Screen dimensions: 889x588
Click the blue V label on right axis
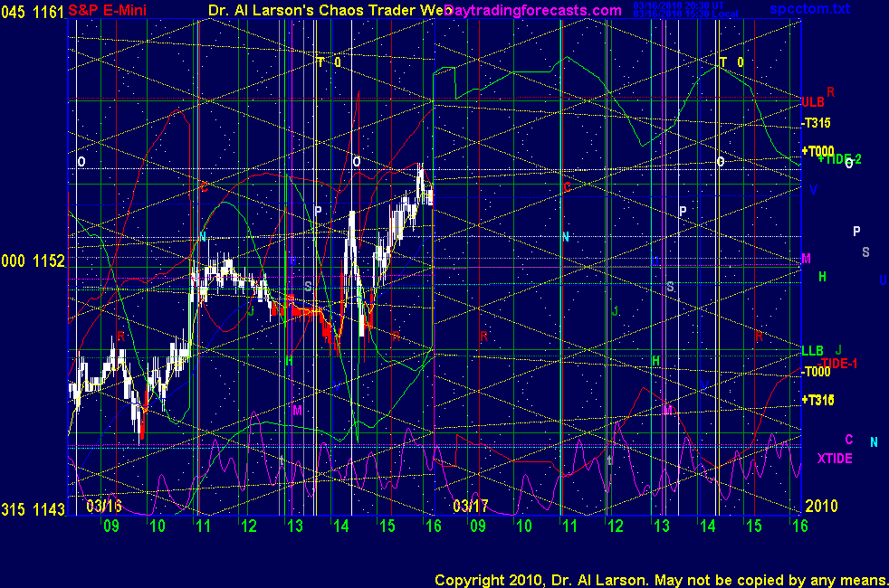click(813, 190)
